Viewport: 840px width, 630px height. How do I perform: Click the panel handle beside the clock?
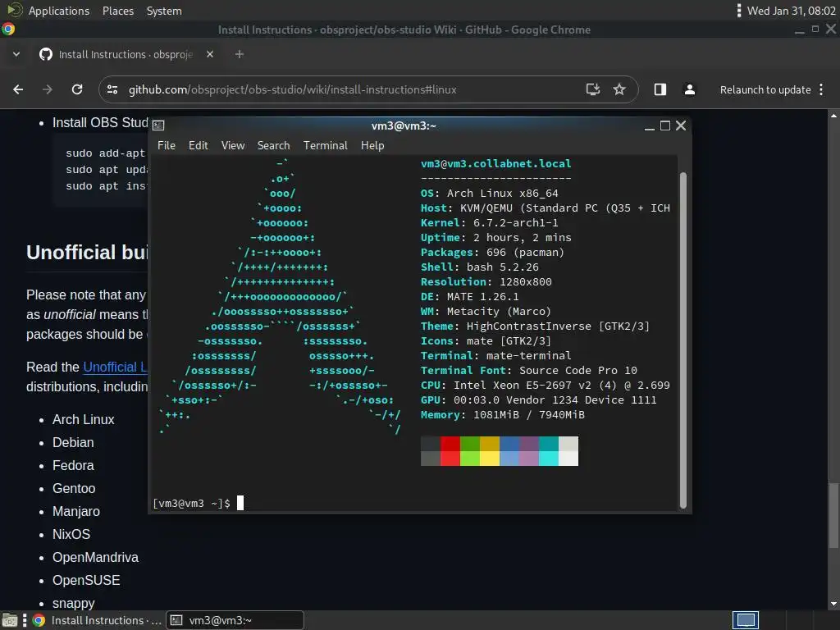point(739,11)
